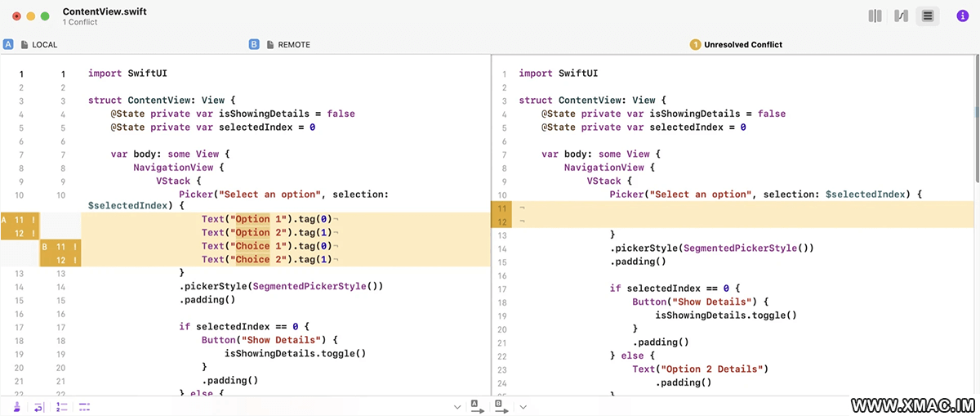
Task: Click the '1 Conflict' subtitle
Action: pos(80,22)
